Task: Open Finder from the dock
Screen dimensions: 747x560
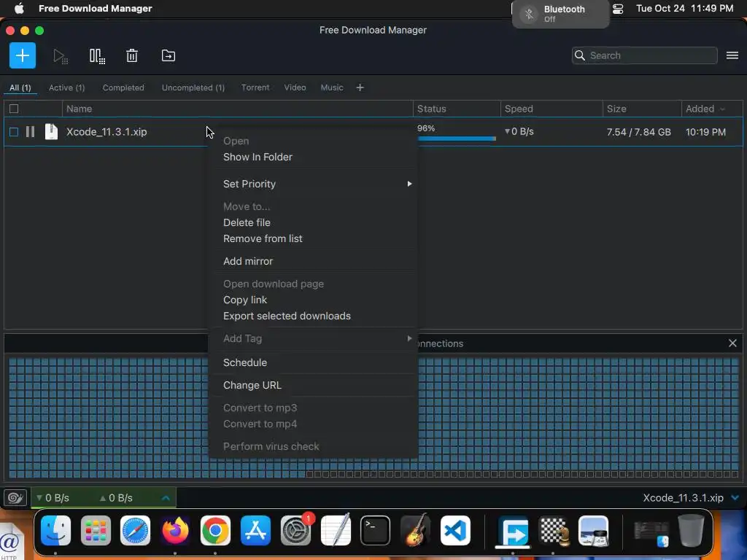Action: [x=55, y=531]
